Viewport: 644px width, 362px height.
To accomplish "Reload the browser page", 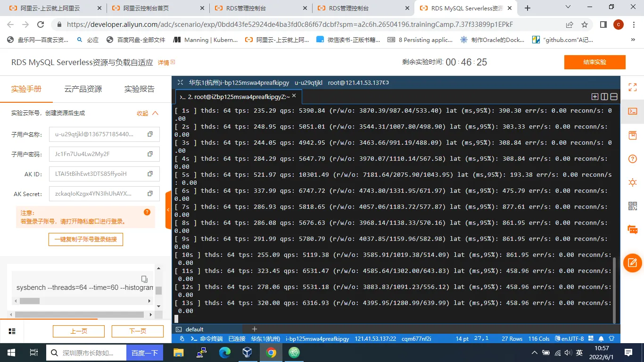I will click(41, 25).
